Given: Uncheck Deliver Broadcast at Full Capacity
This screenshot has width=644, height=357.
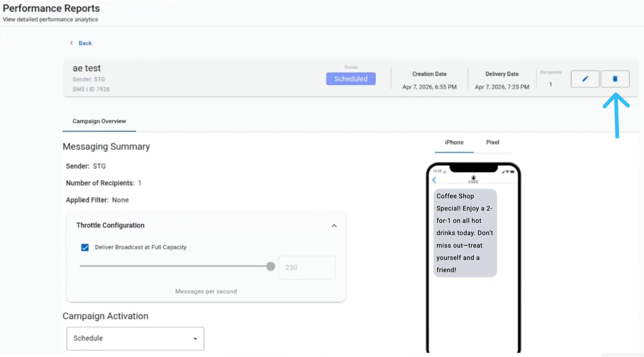Looking at the screenshot, I should 85,247.
